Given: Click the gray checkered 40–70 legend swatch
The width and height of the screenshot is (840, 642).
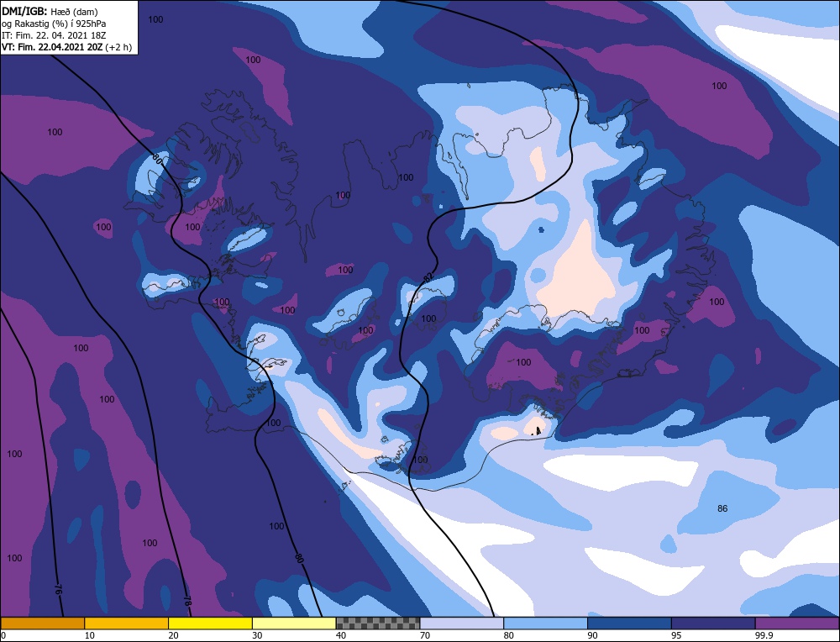Looking at the screenshot, I should (x=378, y=623).
